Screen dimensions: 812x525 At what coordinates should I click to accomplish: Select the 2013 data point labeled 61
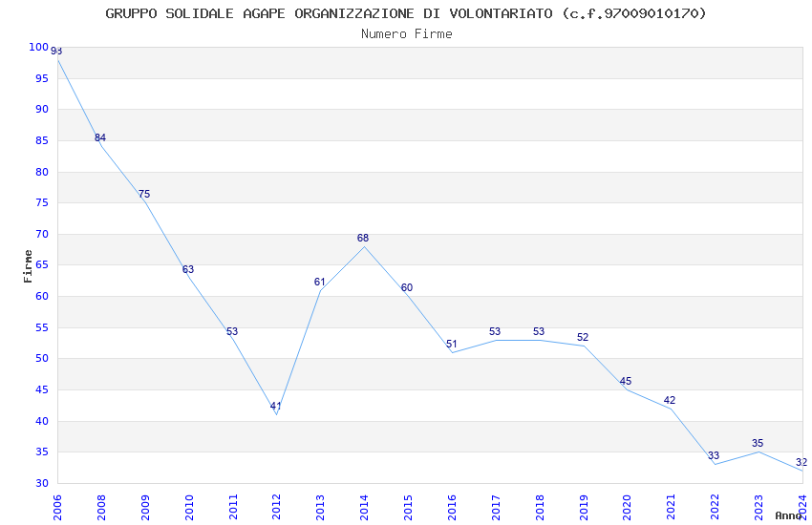[319, 282]
